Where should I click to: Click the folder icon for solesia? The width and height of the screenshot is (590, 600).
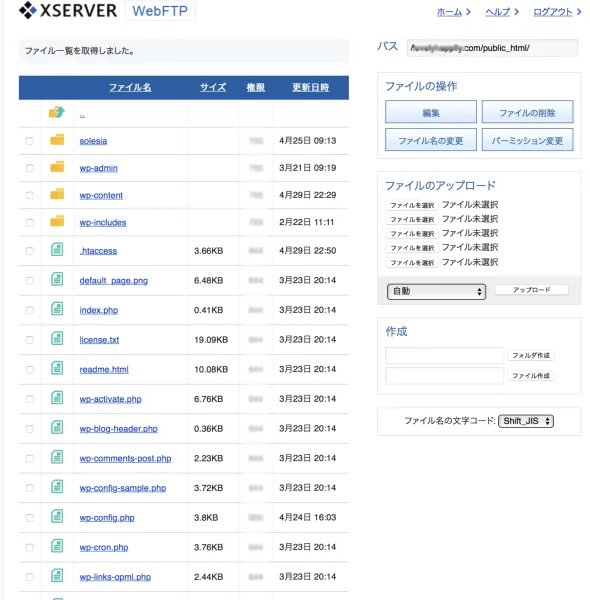57,140
